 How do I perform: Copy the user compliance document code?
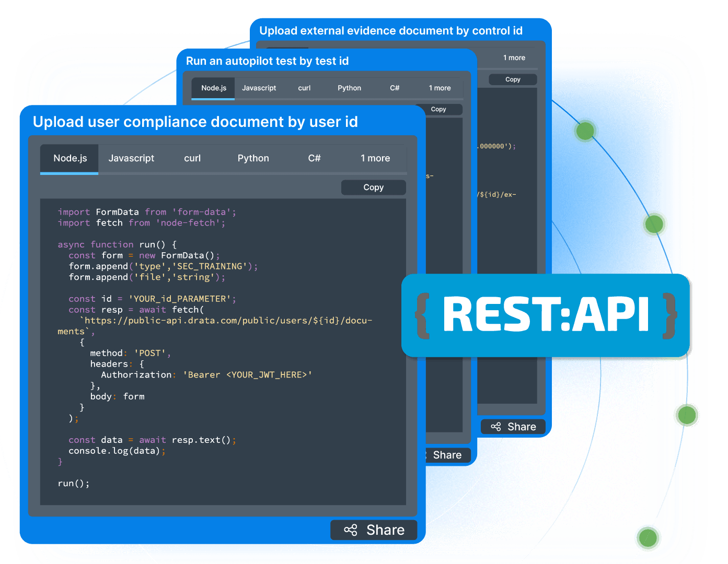click(373, 187)
